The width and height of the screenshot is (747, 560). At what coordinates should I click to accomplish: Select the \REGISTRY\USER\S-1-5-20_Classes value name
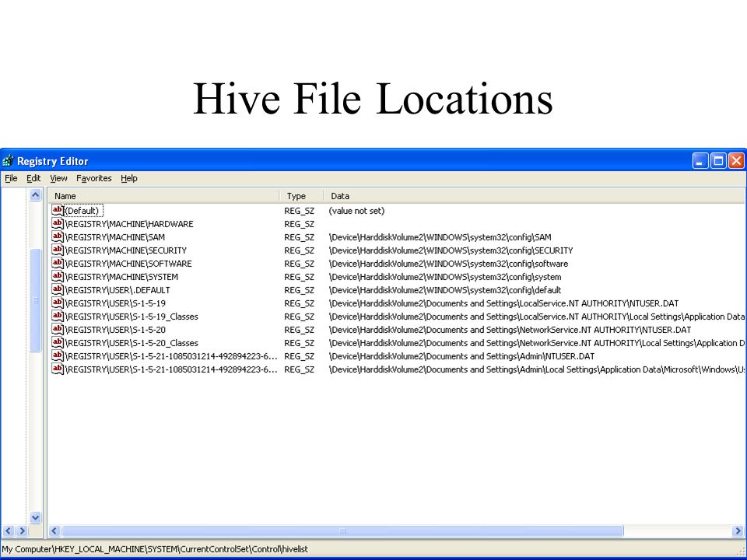pos(132,343)
